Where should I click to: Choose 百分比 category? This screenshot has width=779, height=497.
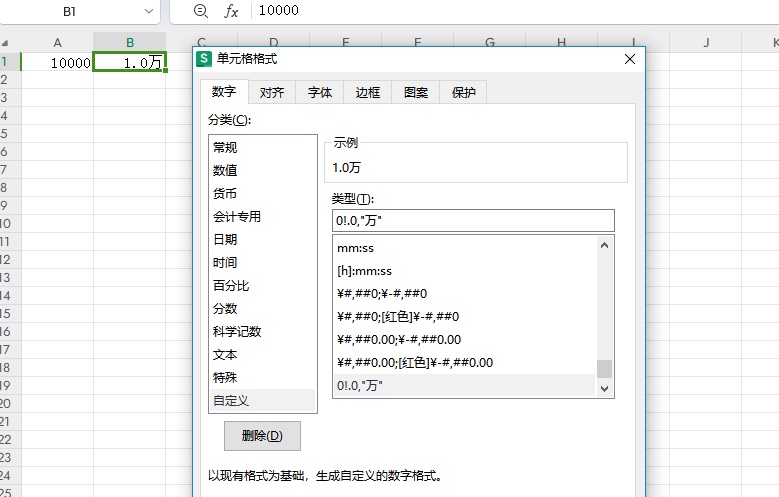click(x=262, y=286)
